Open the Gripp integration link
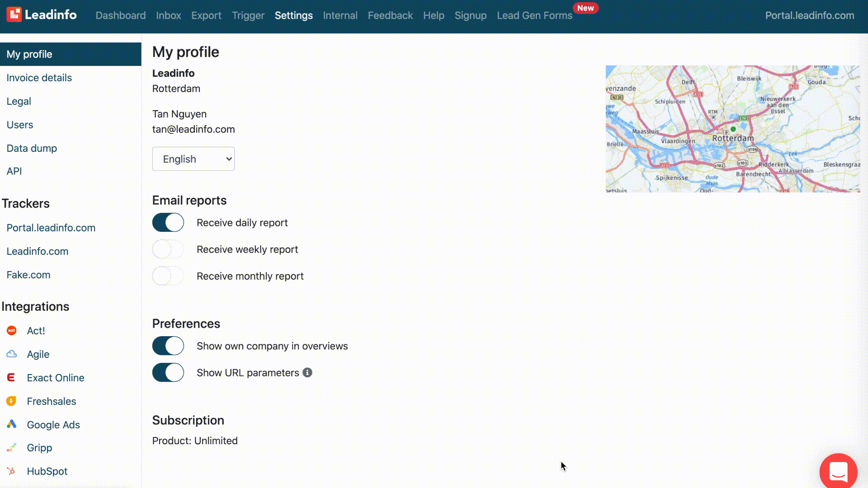868x488 pixels. (x=39, y=448)
